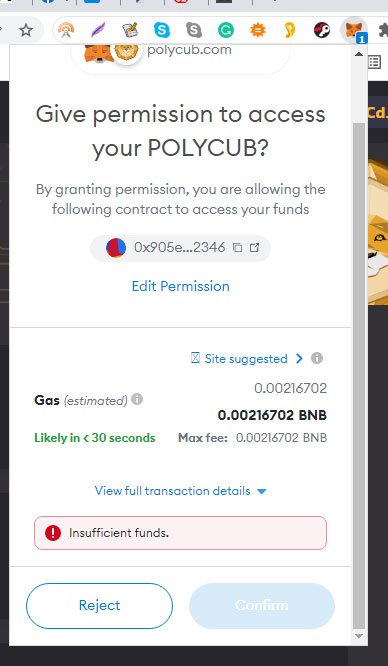Image resolution: width=388 pixels, height=666 pixels.
Task: Click the yellow ear extension icon
Action: tap(290, 30)
